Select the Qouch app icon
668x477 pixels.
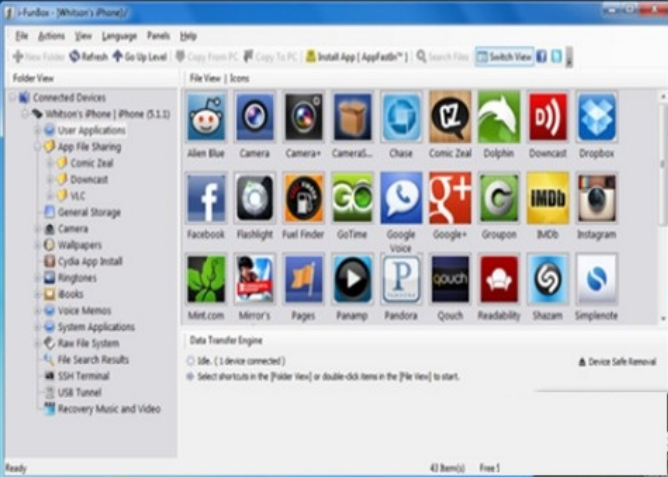[450, 279]
